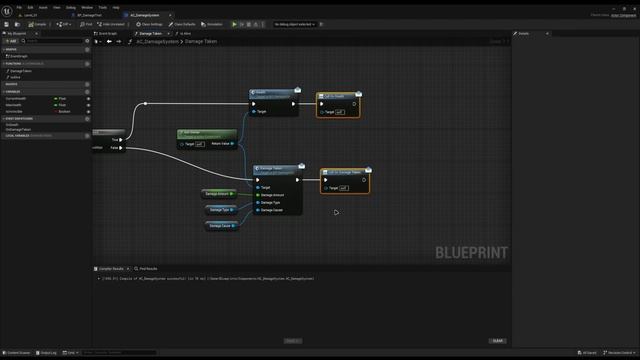
Task: Open the Window menu
Action: tap(87, 7)
